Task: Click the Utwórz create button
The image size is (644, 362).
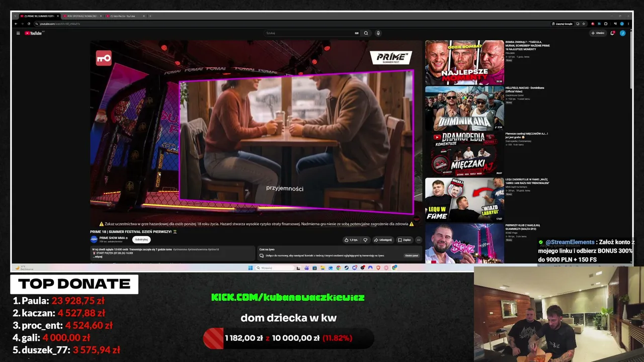Action: tap(598, 33)
